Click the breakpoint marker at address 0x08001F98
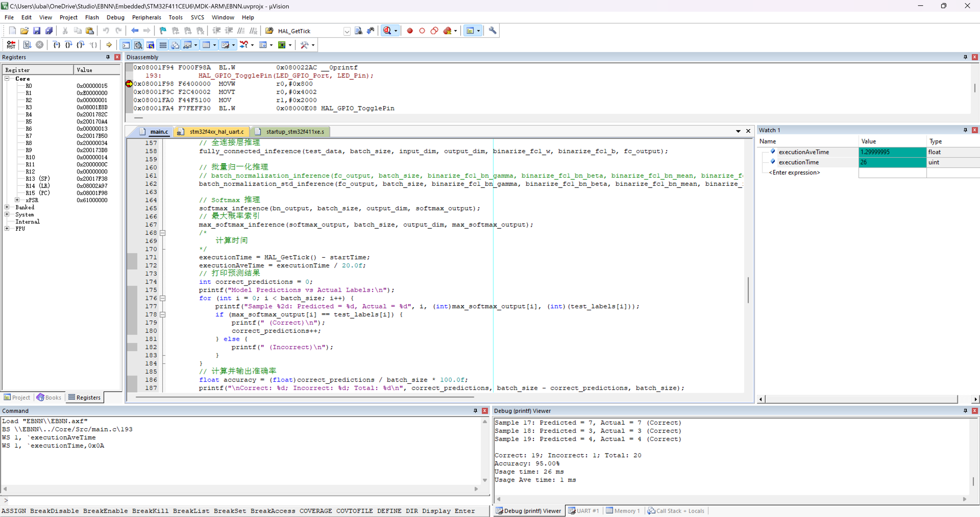The image size is (980, 517). (129, 83)
